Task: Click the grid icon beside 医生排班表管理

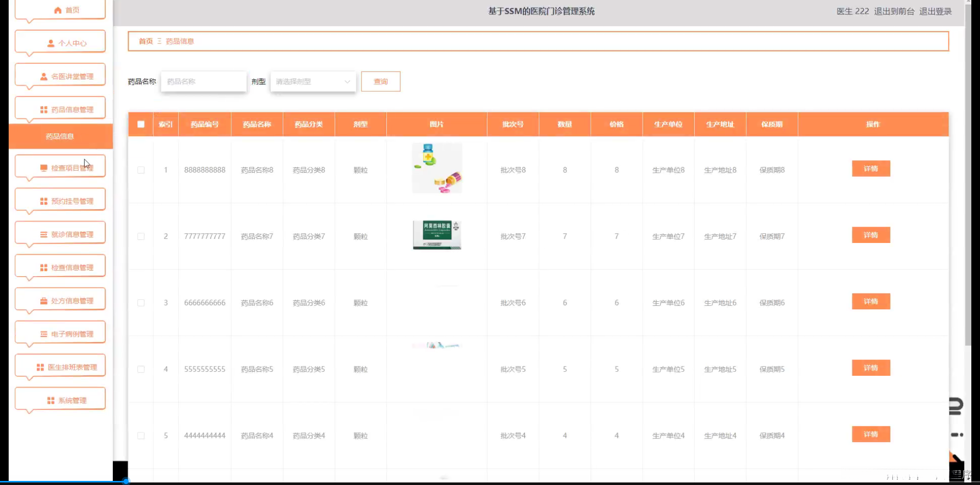Action: tap(40, 367)
